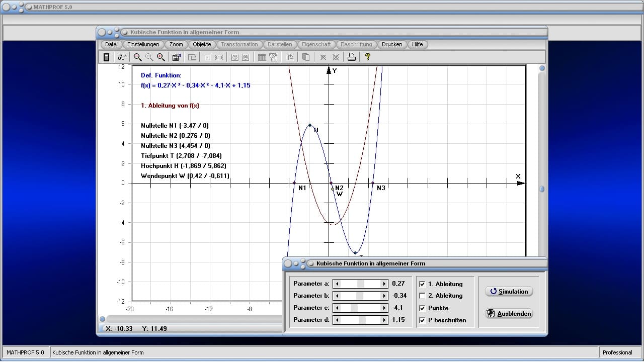Open the Drucken menu
This screenshot has height=362, width=644.
(392, 44)
